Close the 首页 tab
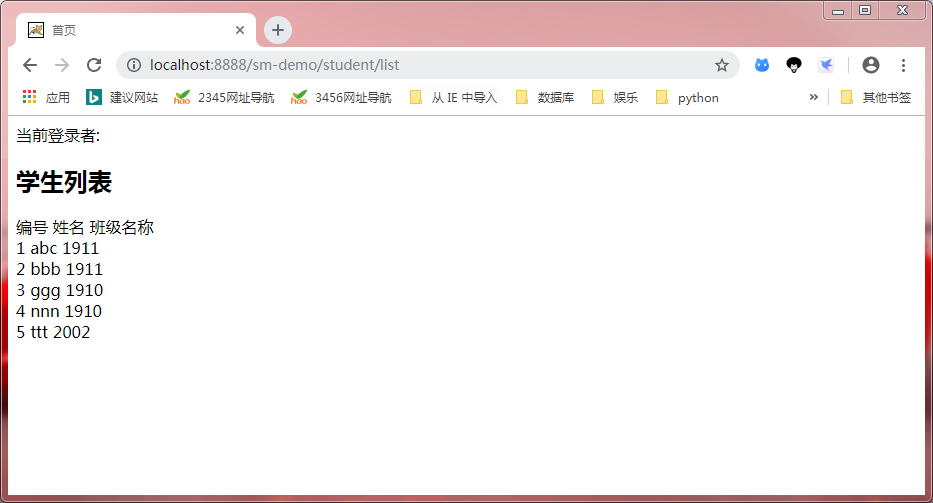933x503 pixels. point(240,30)
